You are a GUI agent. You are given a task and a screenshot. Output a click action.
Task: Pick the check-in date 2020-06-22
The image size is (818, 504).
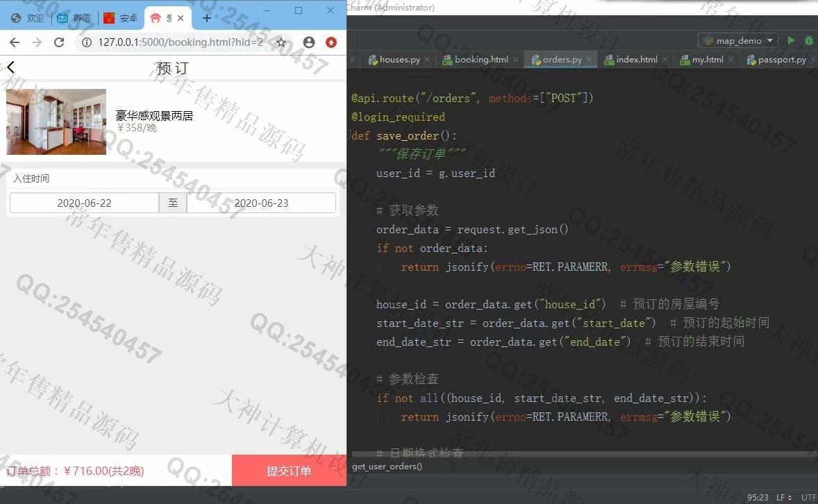coord(84,203)
